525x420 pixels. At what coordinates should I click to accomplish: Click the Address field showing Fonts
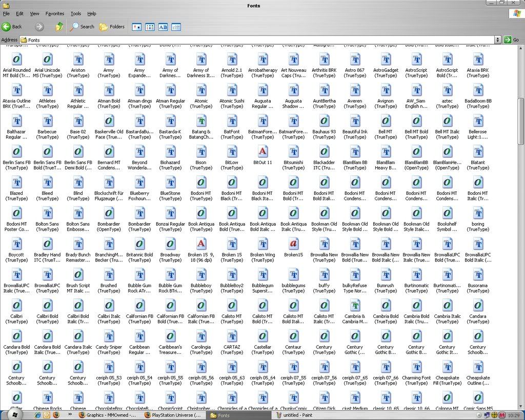(257, 40)
